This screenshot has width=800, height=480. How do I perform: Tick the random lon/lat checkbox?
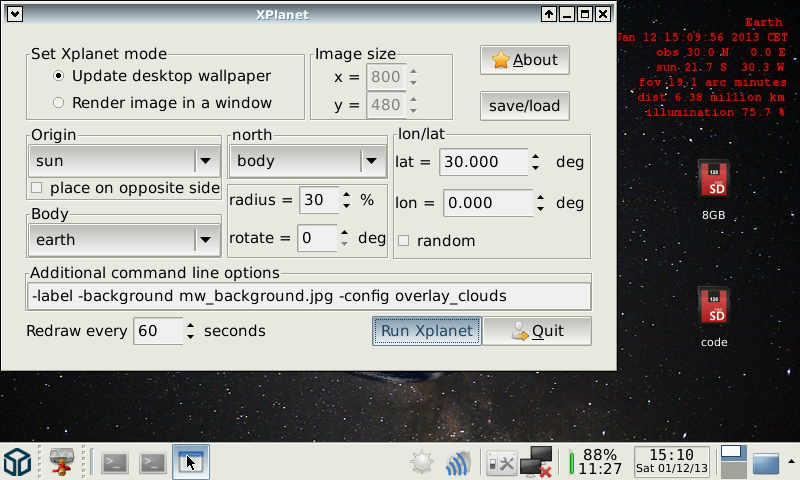(x=404, y=240)
